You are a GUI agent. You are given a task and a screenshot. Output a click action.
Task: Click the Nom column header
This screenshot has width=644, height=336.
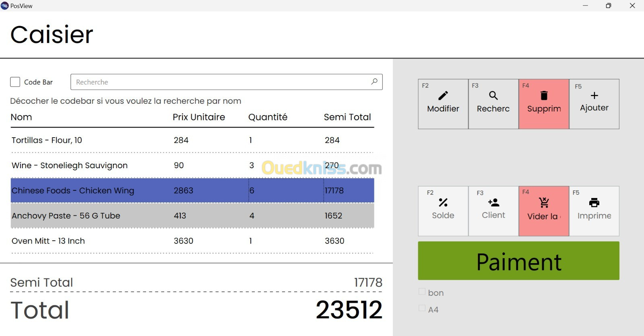(x=21, y=117)
